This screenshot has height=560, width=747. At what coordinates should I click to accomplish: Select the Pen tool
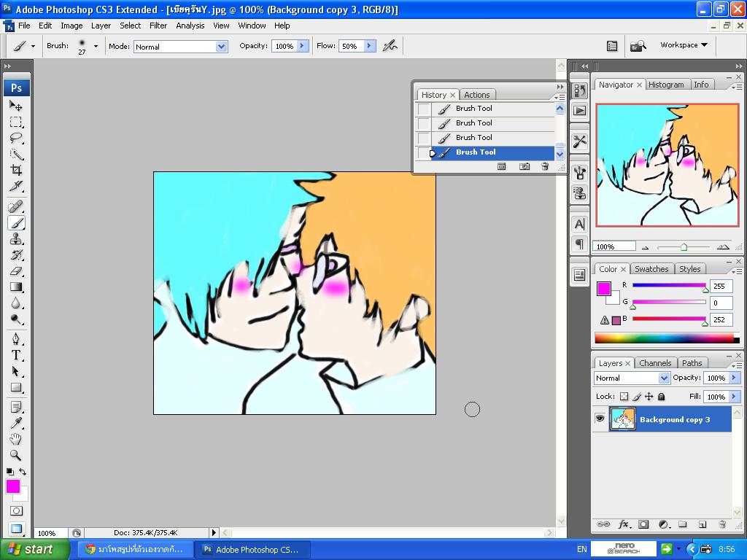[16, 339]
